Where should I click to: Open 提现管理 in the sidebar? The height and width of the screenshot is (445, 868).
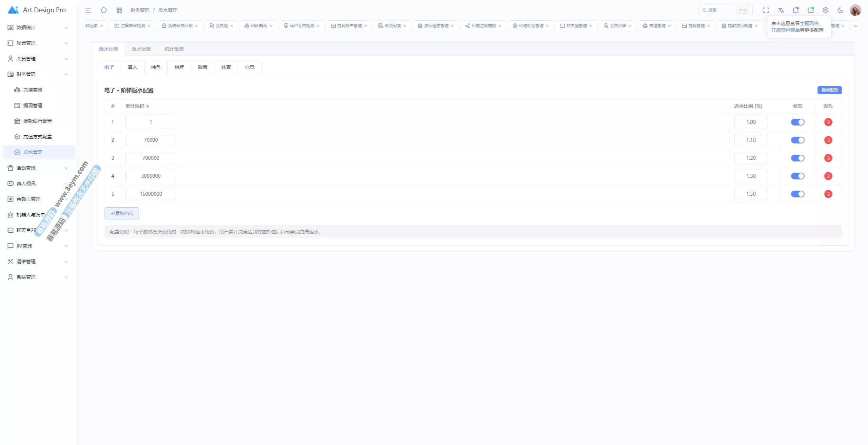click(x=33, y=105)
